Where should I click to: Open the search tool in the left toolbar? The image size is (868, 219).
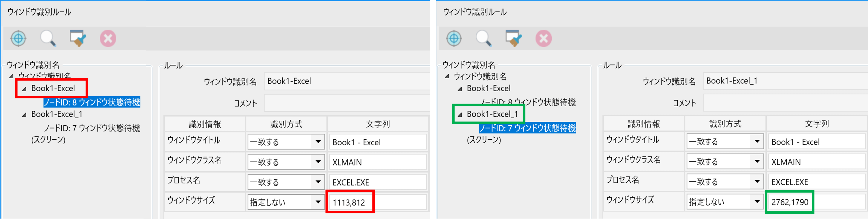point(48,38)
